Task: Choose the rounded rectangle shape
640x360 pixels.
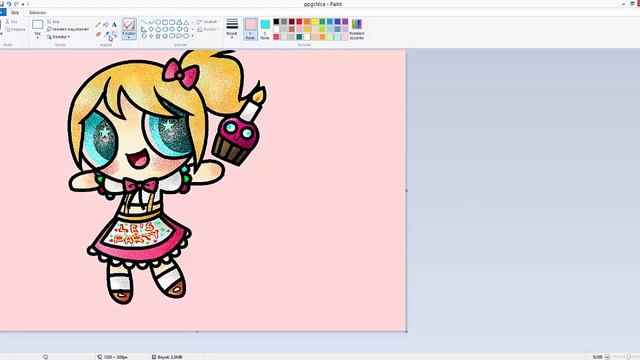Action: click(x=172, y=22)
